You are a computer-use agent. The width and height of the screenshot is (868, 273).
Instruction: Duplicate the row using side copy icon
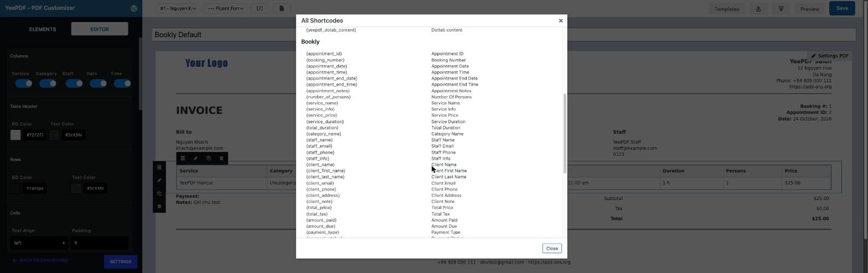pyautogui.click(x=159, y=193)
